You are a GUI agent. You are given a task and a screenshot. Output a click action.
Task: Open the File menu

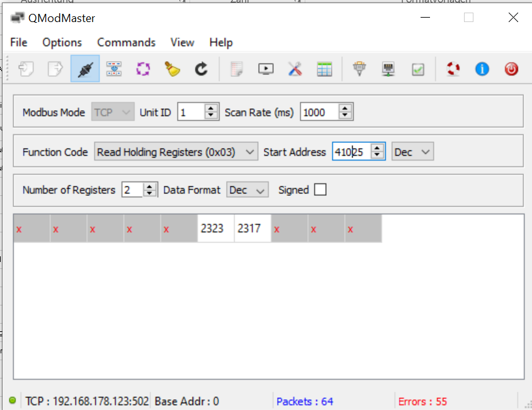click(x=19, y=42)
